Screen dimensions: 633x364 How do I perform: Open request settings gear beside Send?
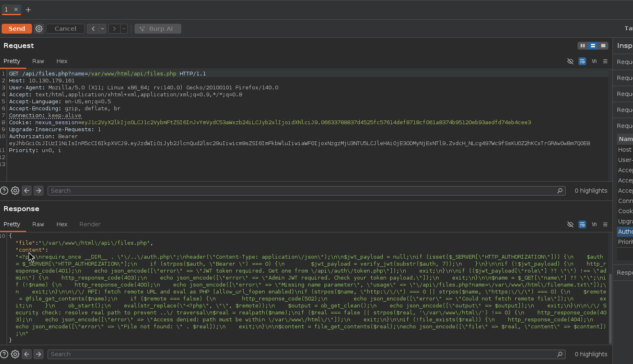[x=39, y=29]
